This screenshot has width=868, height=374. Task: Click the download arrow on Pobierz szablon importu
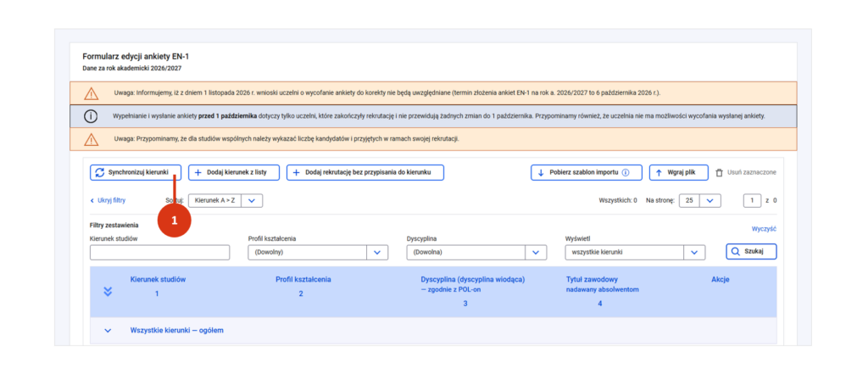click(540, 172)
